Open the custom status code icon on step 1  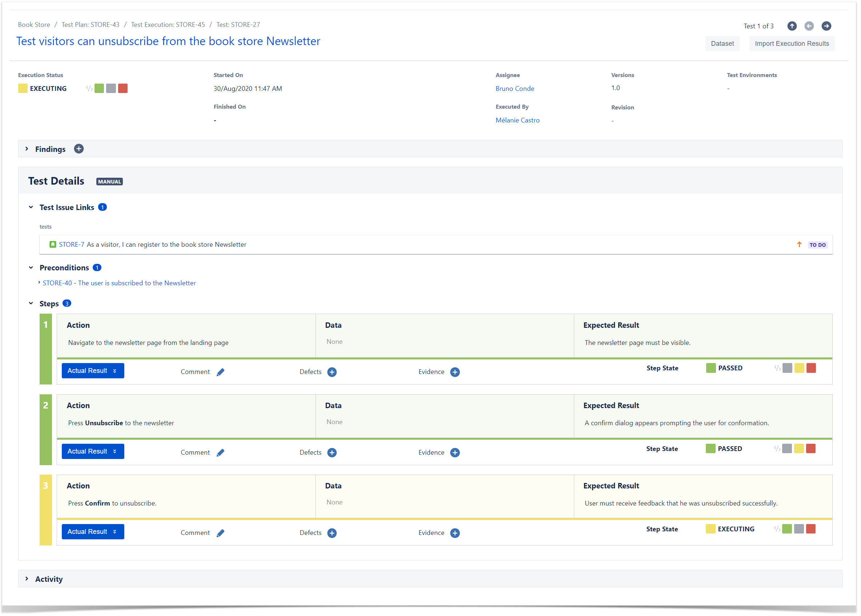point(777,368)
